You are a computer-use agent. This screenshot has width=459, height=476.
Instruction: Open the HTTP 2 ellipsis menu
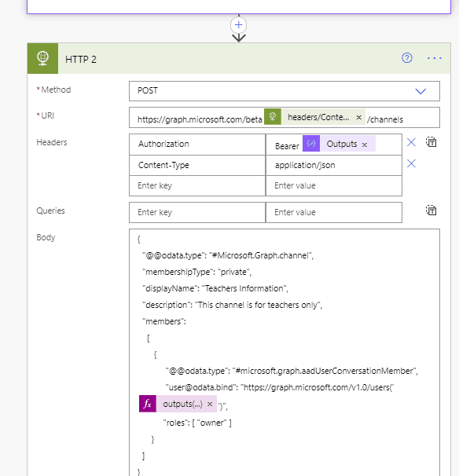pyautogui.click(x=435, y=58)
